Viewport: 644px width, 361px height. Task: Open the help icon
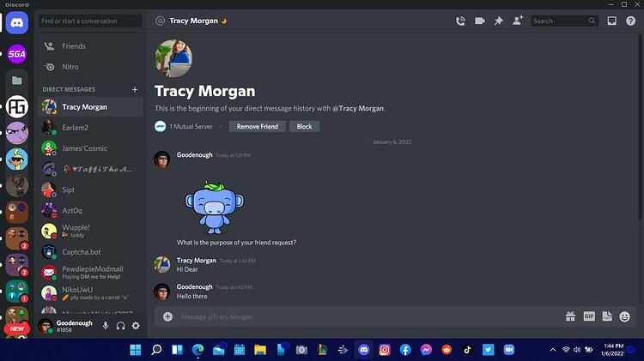click(630, 21)
